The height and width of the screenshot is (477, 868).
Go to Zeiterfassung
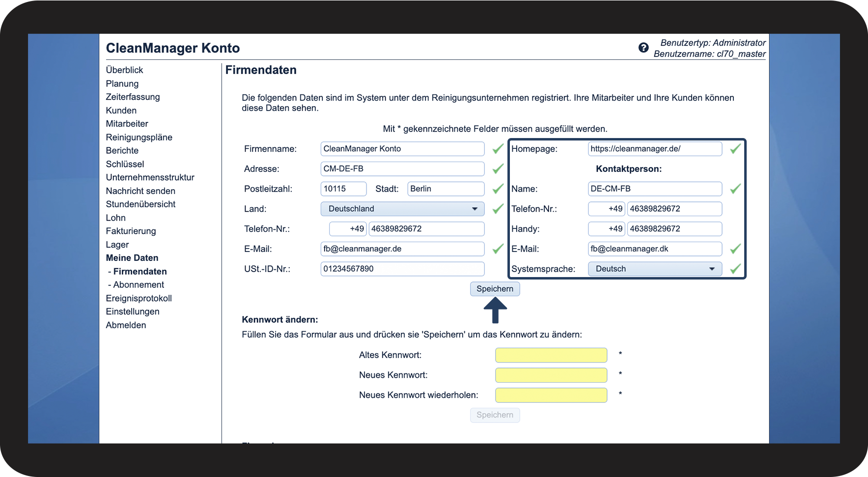click(x=133, y=97)
